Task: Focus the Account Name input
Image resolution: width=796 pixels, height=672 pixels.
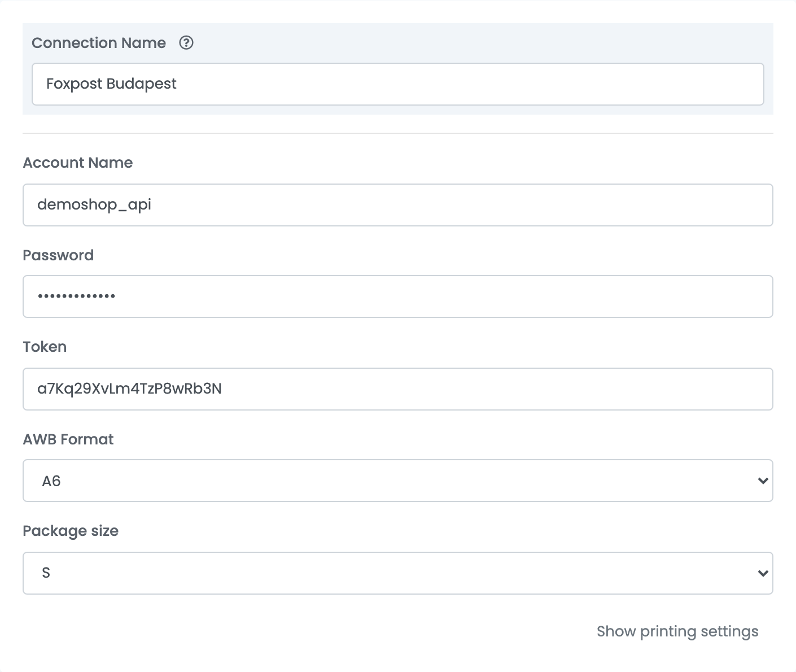Action: (x=398, y=205)
